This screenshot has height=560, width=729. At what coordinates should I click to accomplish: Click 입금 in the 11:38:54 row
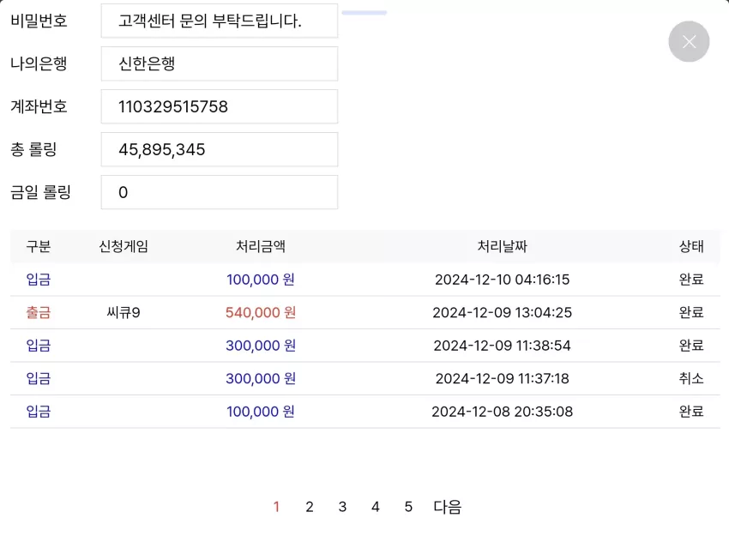tap(39, 346)
